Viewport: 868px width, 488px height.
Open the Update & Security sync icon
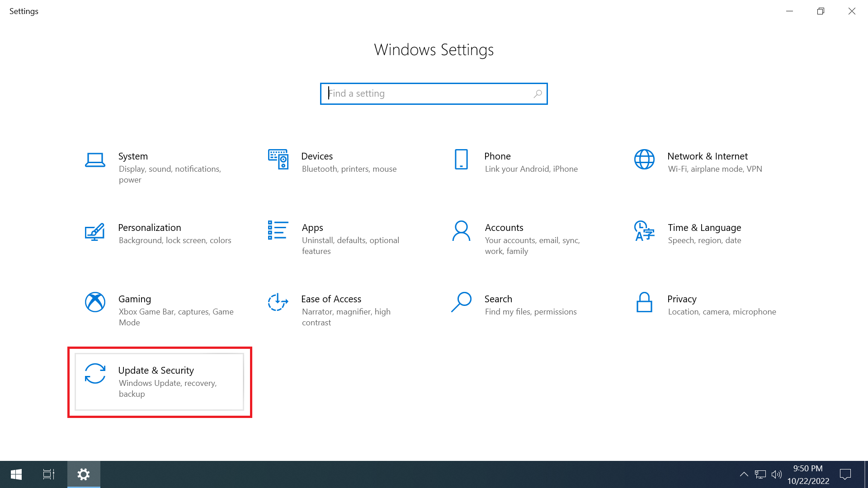95,373
